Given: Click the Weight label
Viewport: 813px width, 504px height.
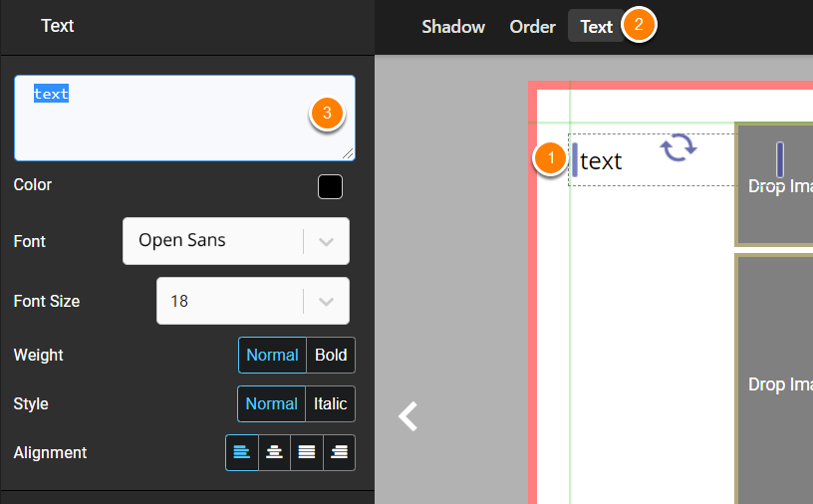Looking at the screenshot, I should tap(39, 356).
